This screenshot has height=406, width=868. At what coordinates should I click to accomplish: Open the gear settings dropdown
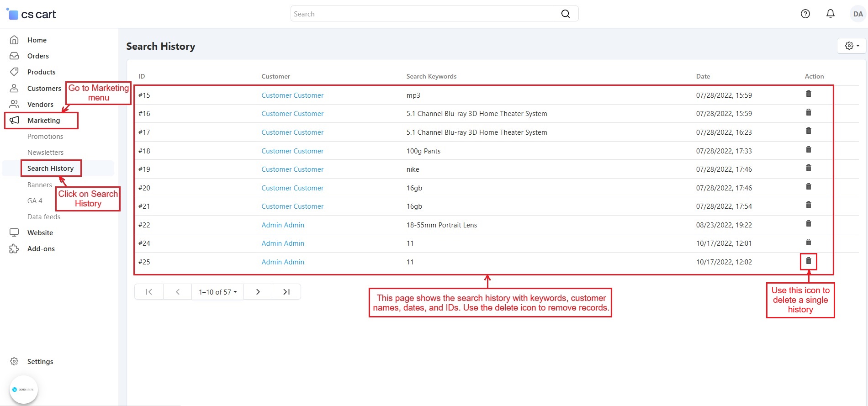tap(852, 46)
